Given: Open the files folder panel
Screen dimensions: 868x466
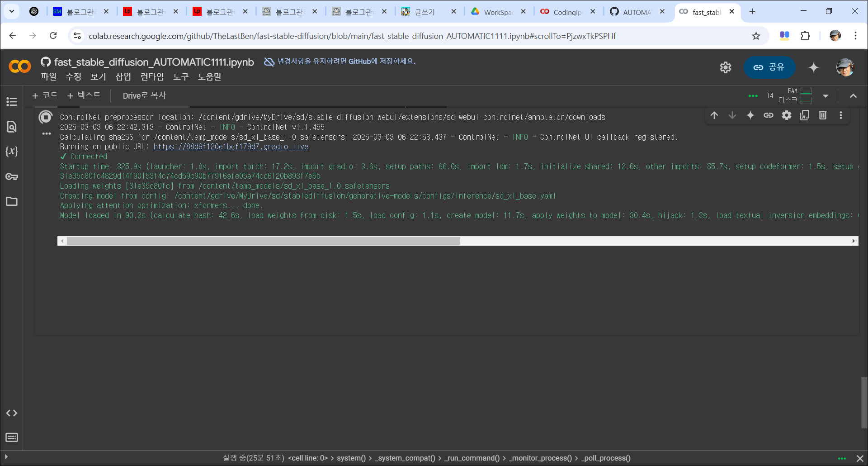Looking at the screenshot, I should pyautogui.click(x=12, y=201).
